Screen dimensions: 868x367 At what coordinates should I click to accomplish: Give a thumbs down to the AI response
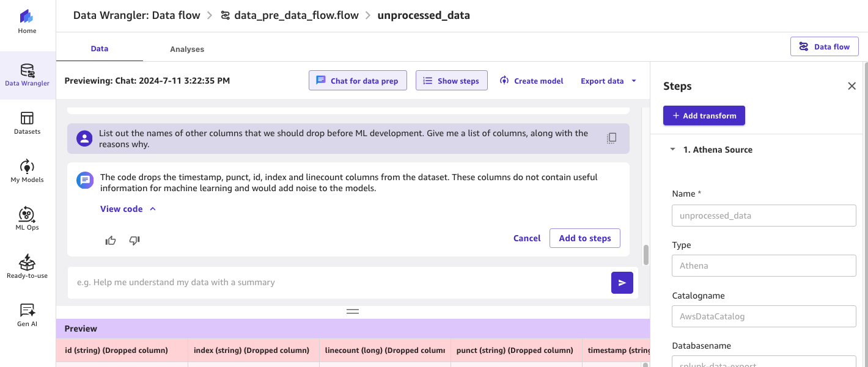pyautogui.click(x=134, y=241)
